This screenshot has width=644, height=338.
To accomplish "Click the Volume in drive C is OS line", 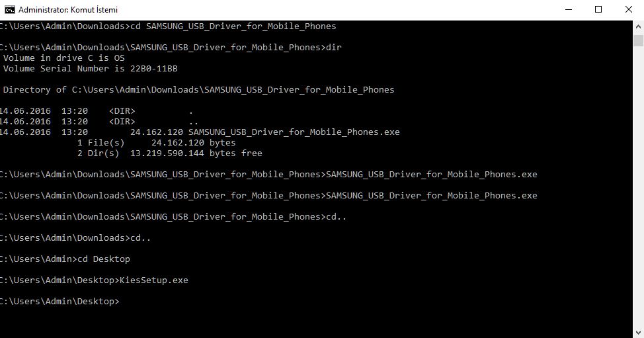I will 63,58.
